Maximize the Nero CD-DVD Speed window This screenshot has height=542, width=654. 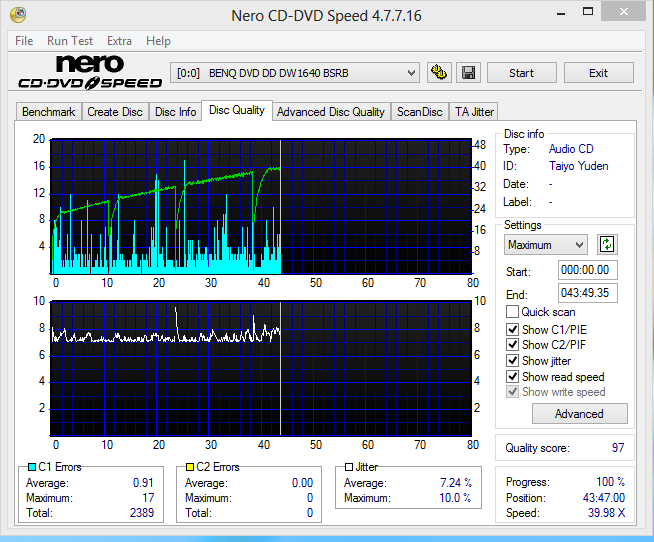pos(588,12)
